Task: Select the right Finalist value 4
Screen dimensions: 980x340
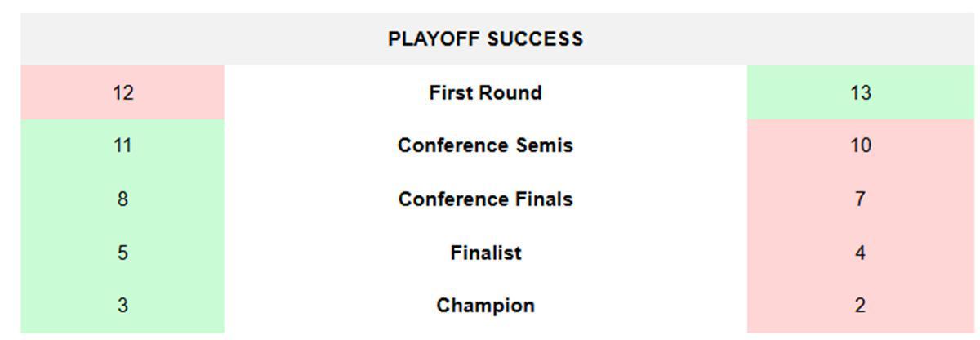Action: click(x=860, y=253)
